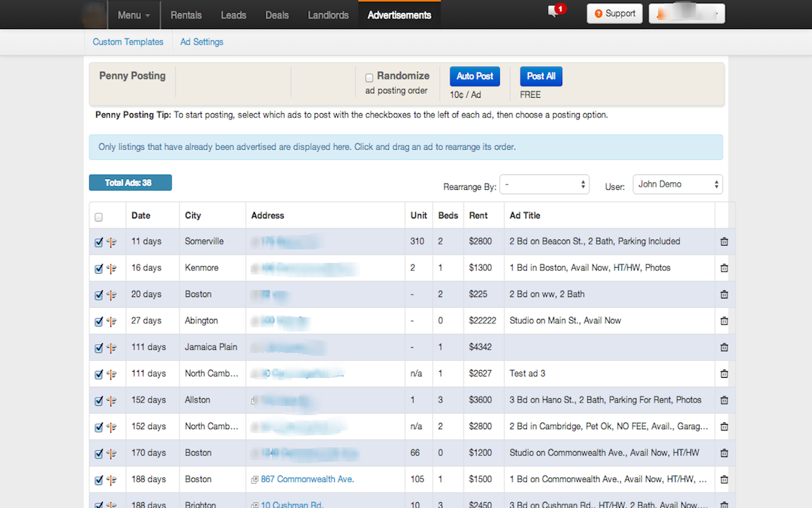Trash the Boston 170 days studio ad
Image resolution: width=812 pixels, height=508 pixels.
tap(724, 453)
